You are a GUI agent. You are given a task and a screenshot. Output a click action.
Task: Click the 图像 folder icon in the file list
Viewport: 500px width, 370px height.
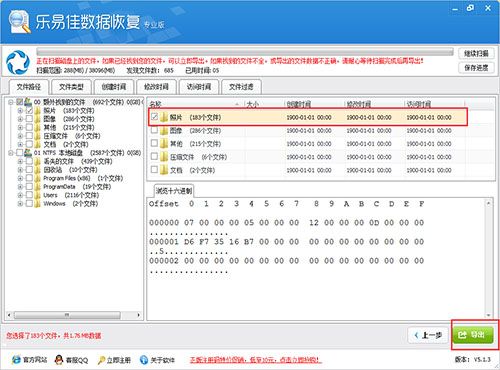pyautogui.click(x=164, y=131)
